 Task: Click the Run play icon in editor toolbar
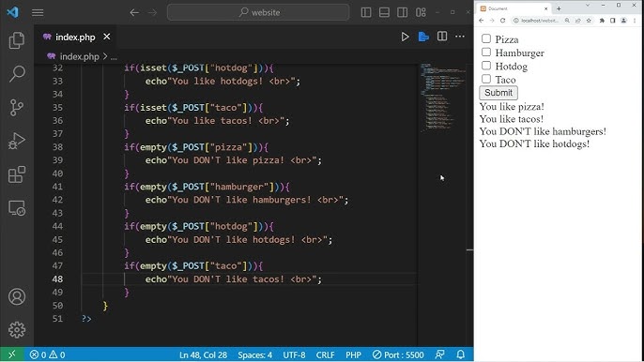pyautogui.click(x=405, y=37)
